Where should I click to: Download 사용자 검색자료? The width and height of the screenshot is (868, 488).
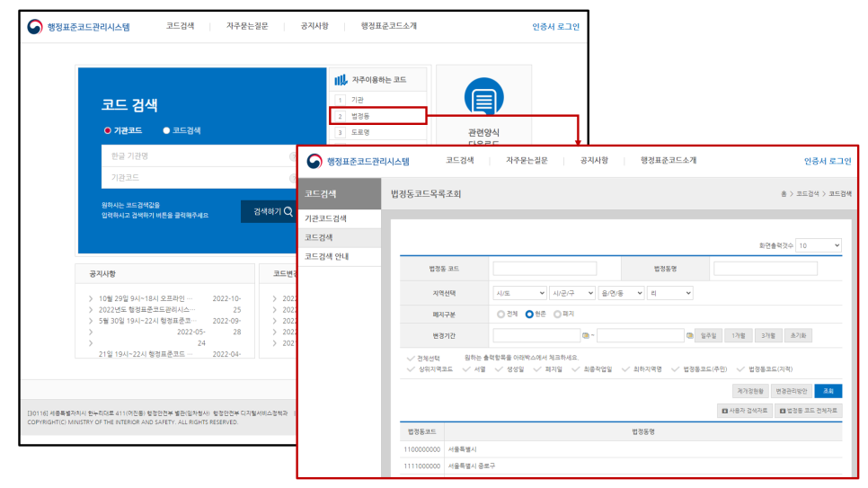pos(745,411)
